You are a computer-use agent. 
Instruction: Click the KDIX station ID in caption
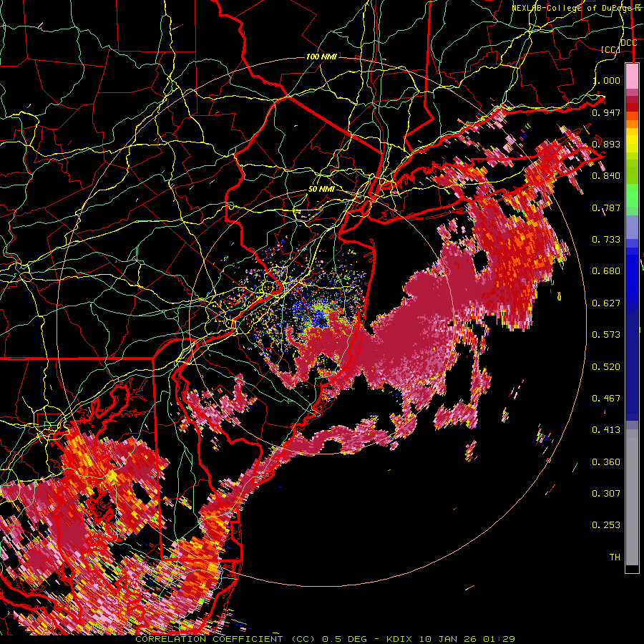click(401, 639)
